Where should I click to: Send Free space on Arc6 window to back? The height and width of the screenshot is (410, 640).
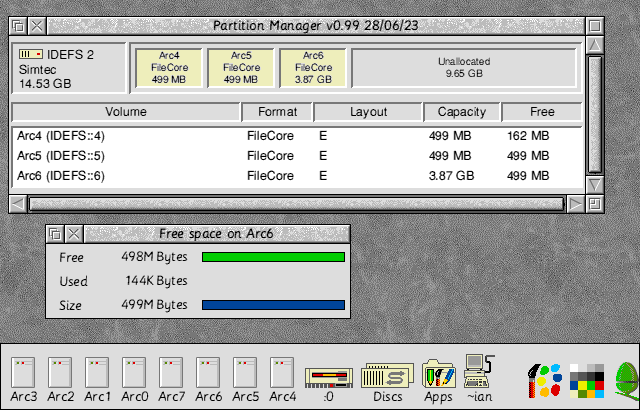click(55, 234)
